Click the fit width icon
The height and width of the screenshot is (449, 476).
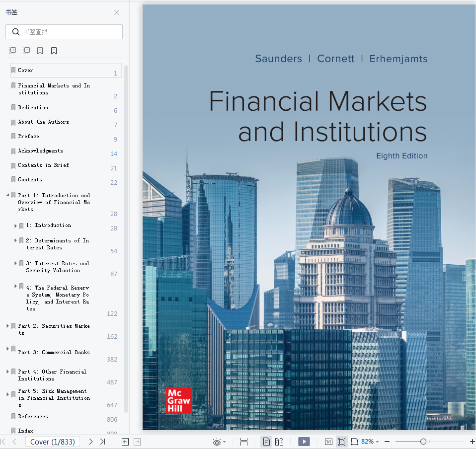[x=354, y=442]
